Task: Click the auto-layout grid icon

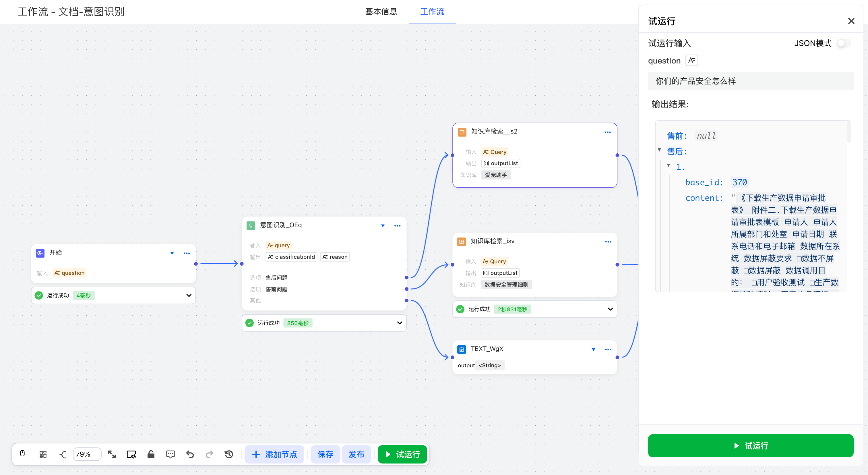Action: coord(43,454)
